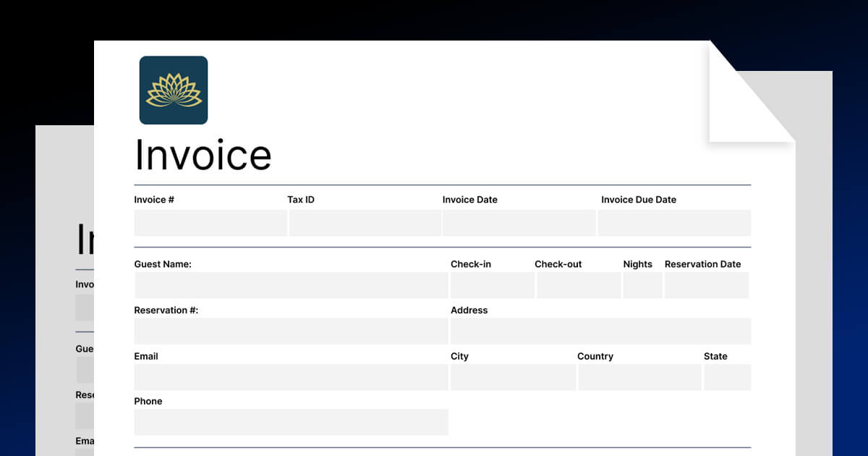Image resolution: width=868 pixels, height=456 pixels.
Task: Click the Check-out field
Action: tap(578, 285)
